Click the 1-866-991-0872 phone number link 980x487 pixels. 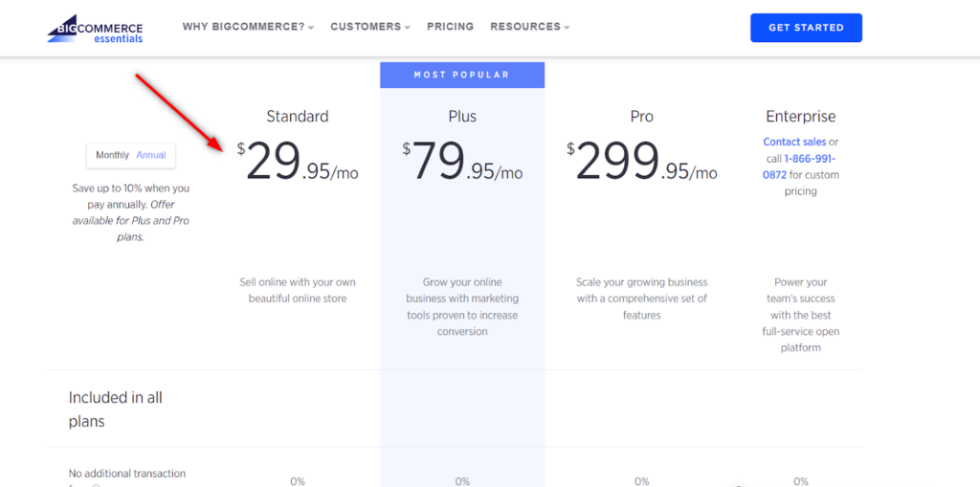799,166
